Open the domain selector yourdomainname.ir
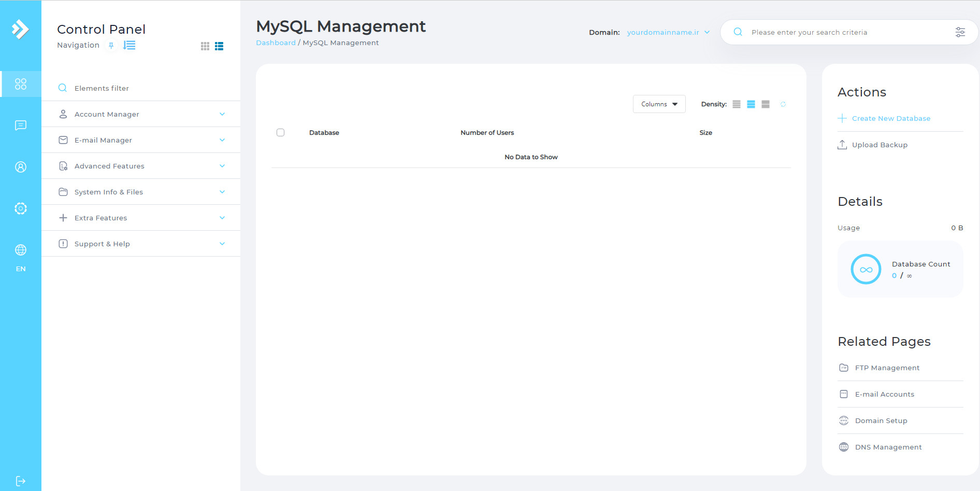This screenshot has width=980, height=491. 668,32
